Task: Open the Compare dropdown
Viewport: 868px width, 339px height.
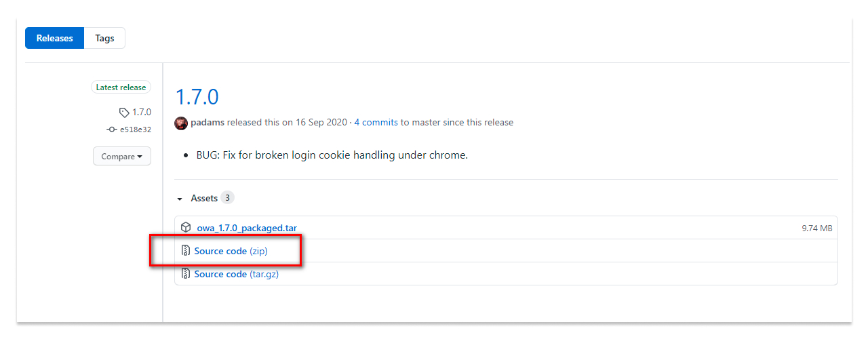Action: 122,157
